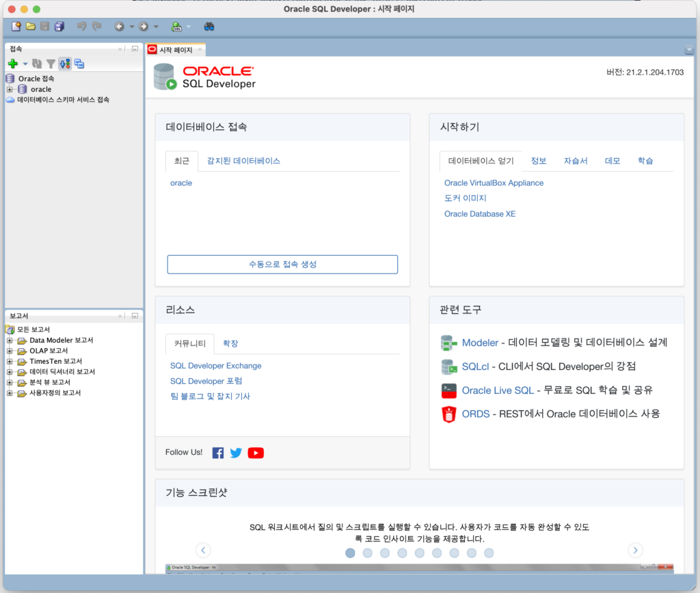Open Oracle VirtualBox Appliance link

[x=494, y=183]
